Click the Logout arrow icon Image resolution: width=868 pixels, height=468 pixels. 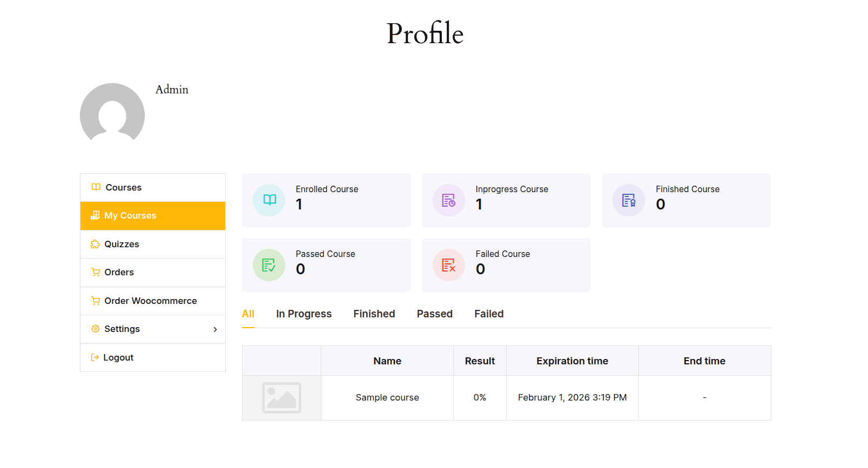(x=95, y=357)
